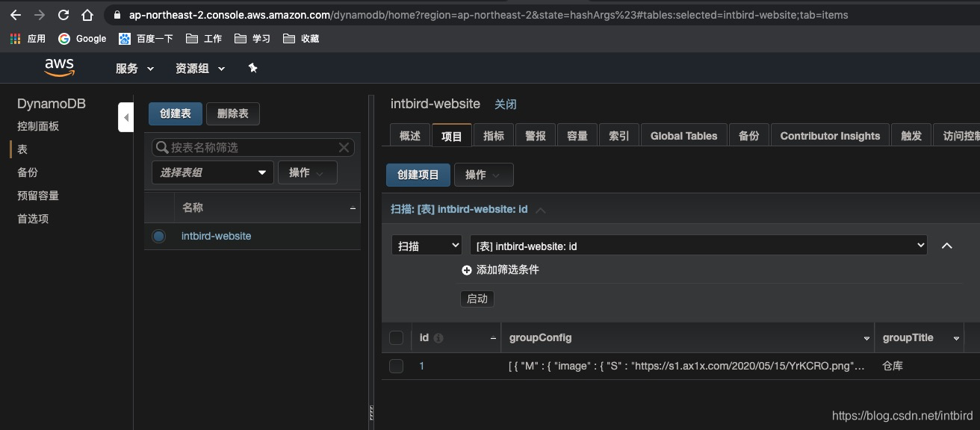The width and height of the screenshot is (980, 430).
Task: Go to AWS console home logo
Action: [60, 67]
